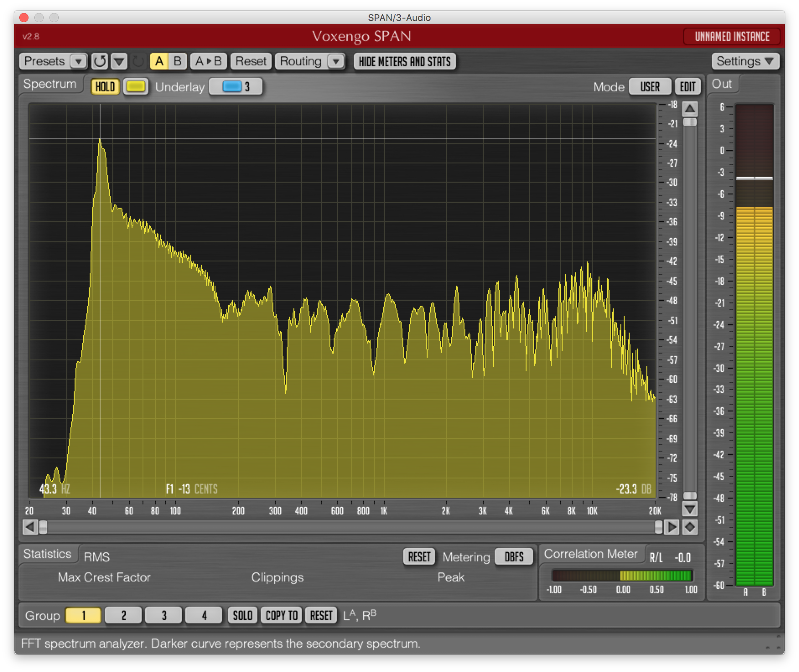The width and height of the screenshot is (799, 672).
Task: Toggle the SOLO group button
Action: [x=242, y=615]
